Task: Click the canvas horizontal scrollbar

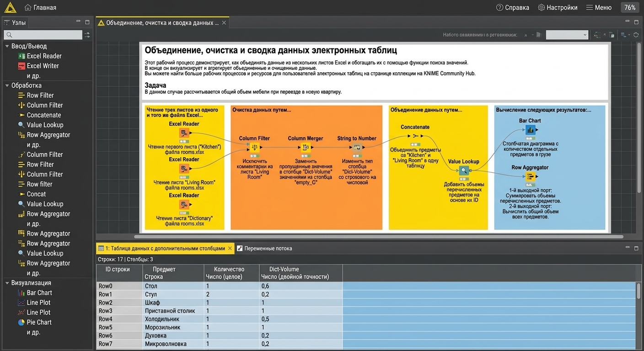Action: (x=379, y=237)
